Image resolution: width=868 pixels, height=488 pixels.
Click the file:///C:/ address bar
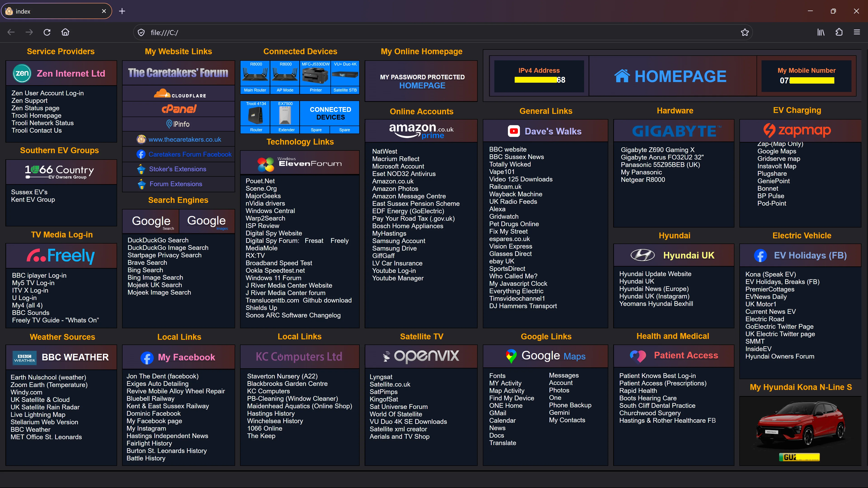438,32
